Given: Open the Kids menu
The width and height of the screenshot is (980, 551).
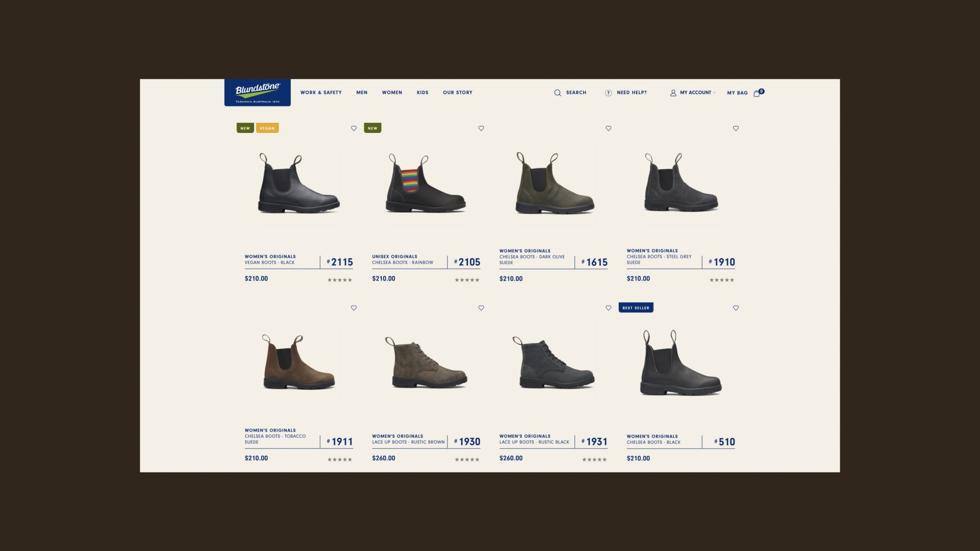Looking at the screenshot, I should coord(423,93).
